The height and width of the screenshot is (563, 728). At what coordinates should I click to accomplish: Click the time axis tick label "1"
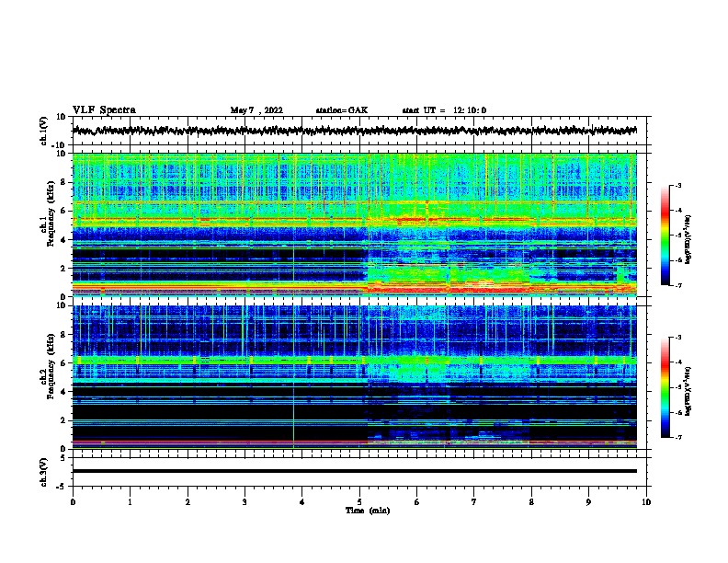point(130,502)
